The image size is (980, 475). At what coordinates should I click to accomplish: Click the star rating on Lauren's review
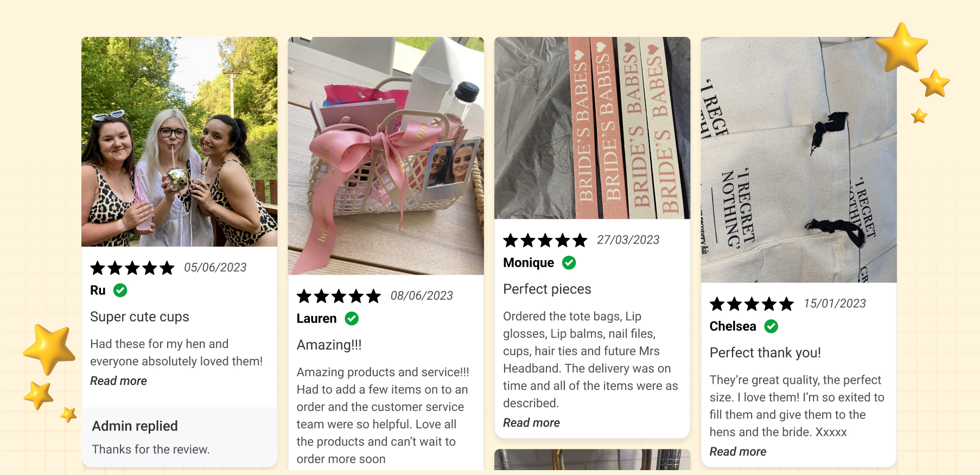(339, 296)
